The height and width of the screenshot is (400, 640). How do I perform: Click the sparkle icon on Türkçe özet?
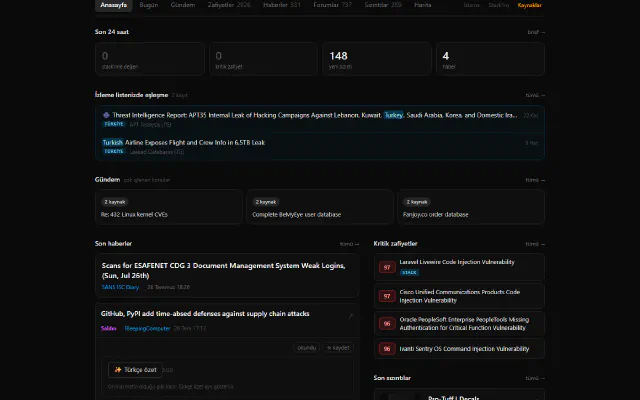pos(118,370)
